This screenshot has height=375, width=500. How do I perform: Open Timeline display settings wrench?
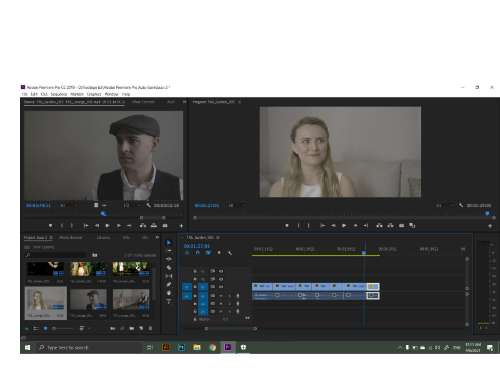pos(230,253)
